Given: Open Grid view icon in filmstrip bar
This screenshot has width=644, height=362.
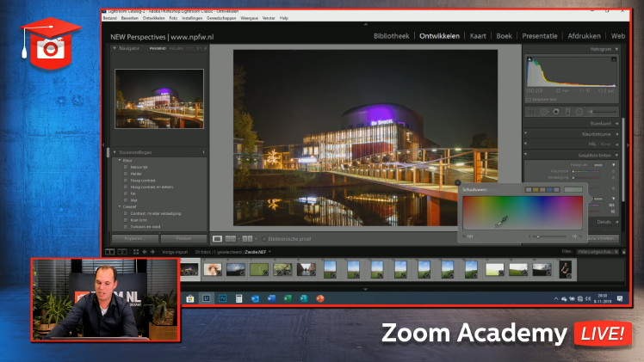Looking at the screenshot, I should pyautogui.click(x=136, y=252).
